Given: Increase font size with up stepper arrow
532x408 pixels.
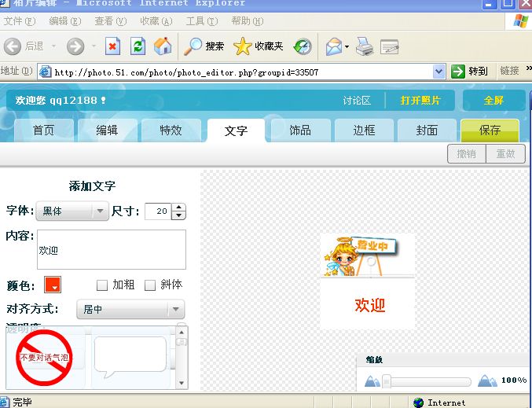Looking at the screenshot, I should [x=179, y=207].
